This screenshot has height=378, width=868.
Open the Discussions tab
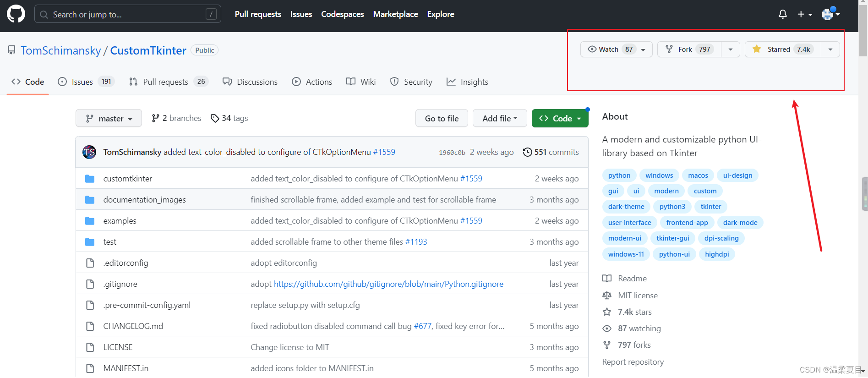[250, 82]
